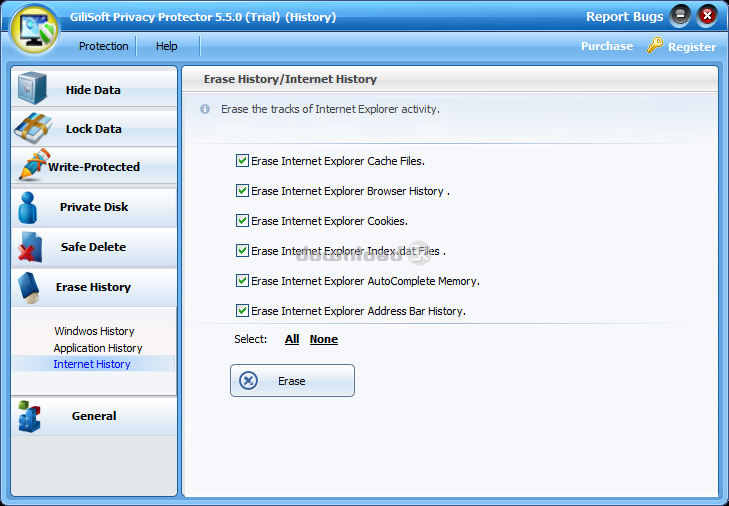
Task: Click the 'Erase the tracks' description text
Action: point(330,109)
